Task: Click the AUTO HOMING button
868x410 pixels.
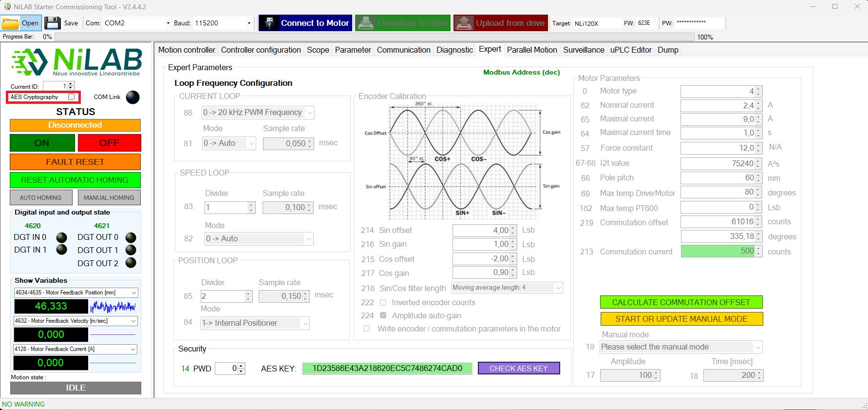Action: (x=41, y=197)
